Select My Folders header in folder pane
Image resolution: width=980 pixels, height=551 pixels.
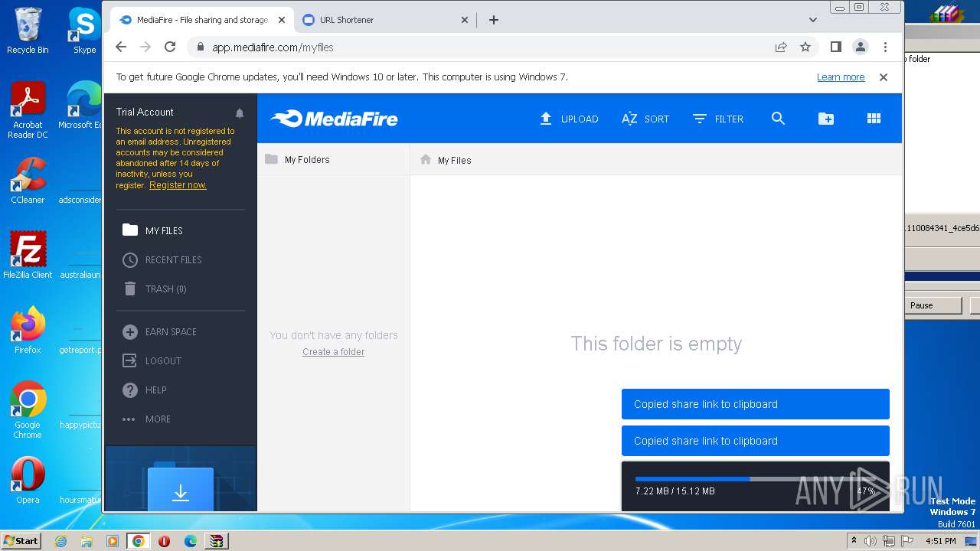pyautogui.click(x=297, y=159)
